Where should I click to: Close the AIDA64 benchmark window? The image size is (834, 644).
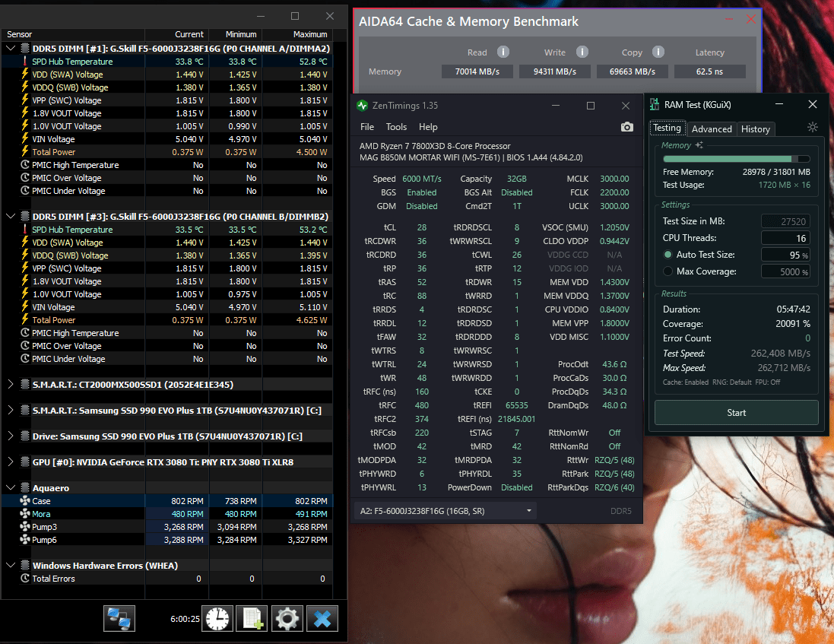[x=751, y=20]
